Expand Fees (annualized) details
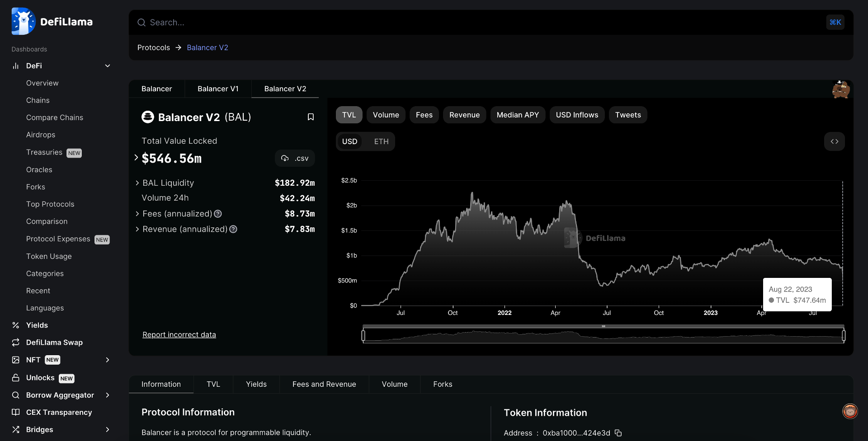Image resolution: width=868 pixels, height=441 pixels. point(137,214)
